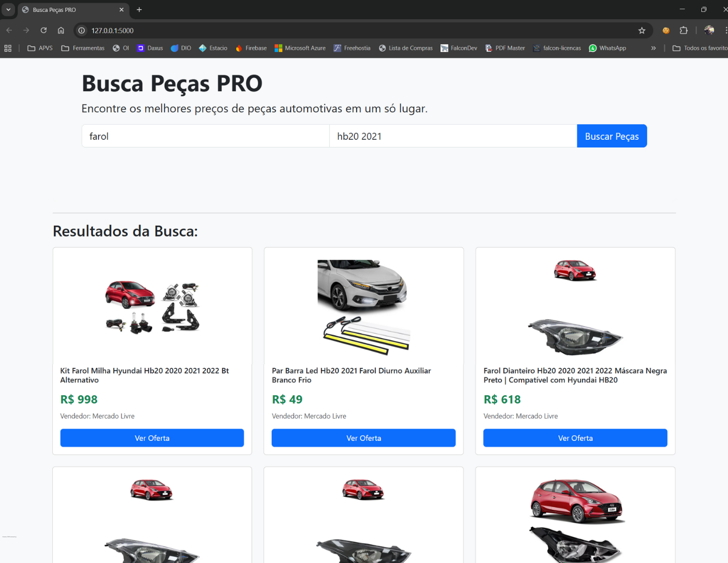This screenshot has height=563, width=728.
Task: Open the apps grid icon in bookmarks bar
Action: pyautogui.click(x=8, y=48)
